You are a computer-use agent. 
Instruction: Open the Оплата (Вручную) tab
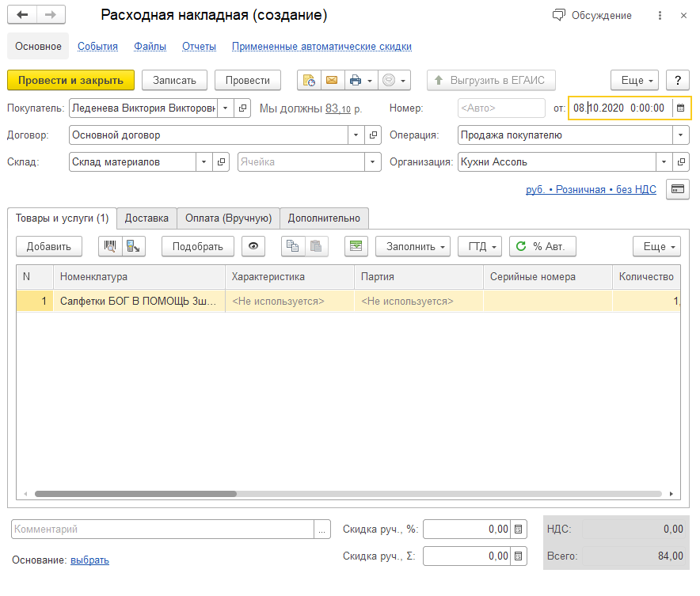point(228,218)
